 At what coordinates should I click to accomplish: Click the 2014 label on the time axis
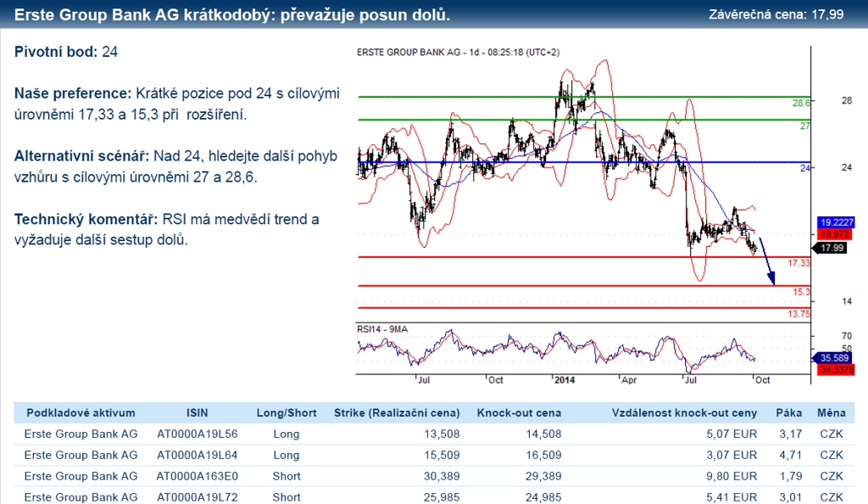[x=565, y=380]
